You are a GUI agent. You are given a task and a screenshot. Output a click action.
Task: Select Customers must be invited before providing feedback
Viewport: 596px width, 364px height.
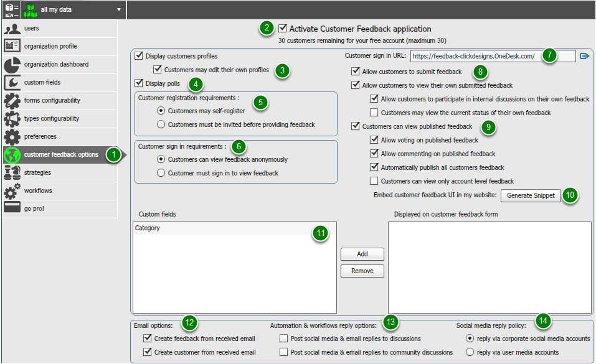(x=161, y=124)
